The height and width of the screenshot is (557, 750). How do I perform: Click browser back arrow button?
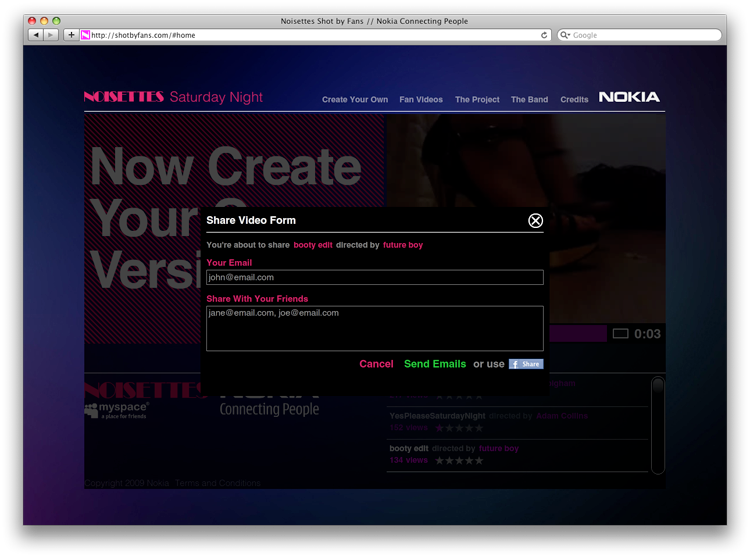(x=36, y=35)
